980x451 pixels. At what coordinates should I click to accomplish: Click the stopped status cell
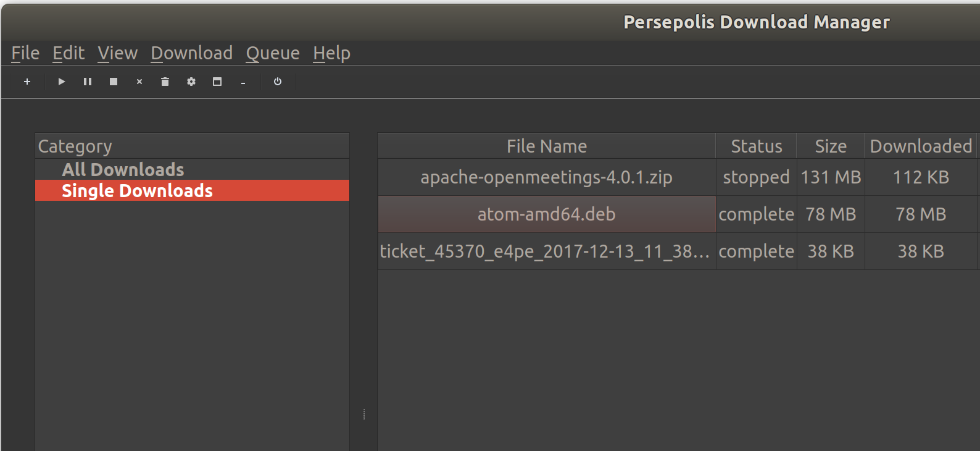[x=757, y=177]
